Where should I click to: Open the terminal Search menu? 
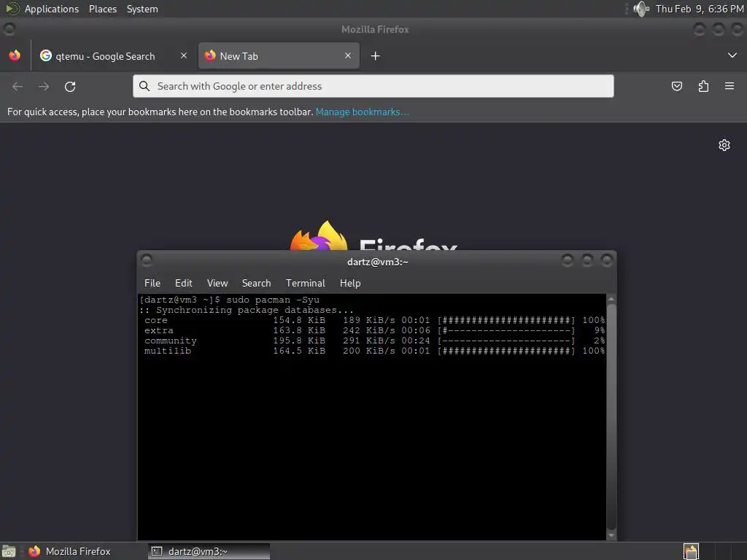click(256, 283)
